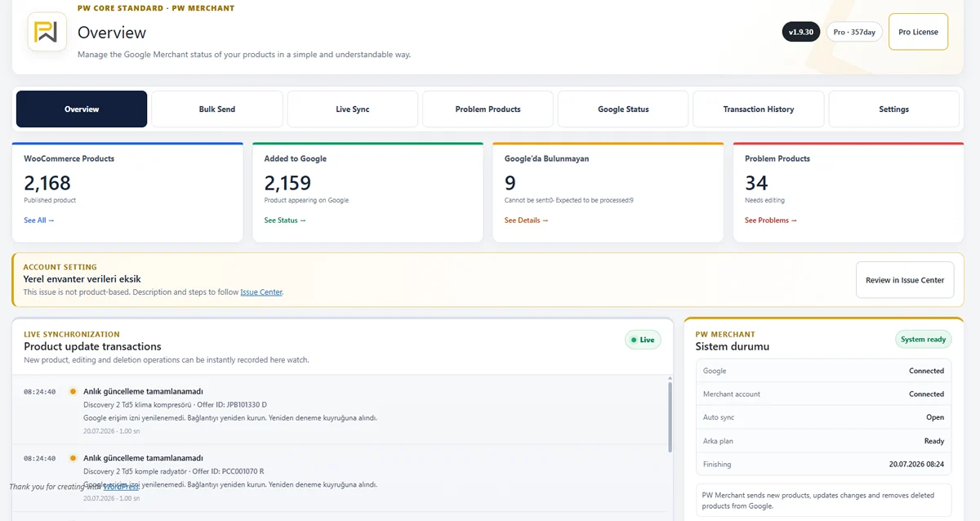980x521 pixels.
Task: Click the Pro 357day badge
Action: (x=854, y=32)
